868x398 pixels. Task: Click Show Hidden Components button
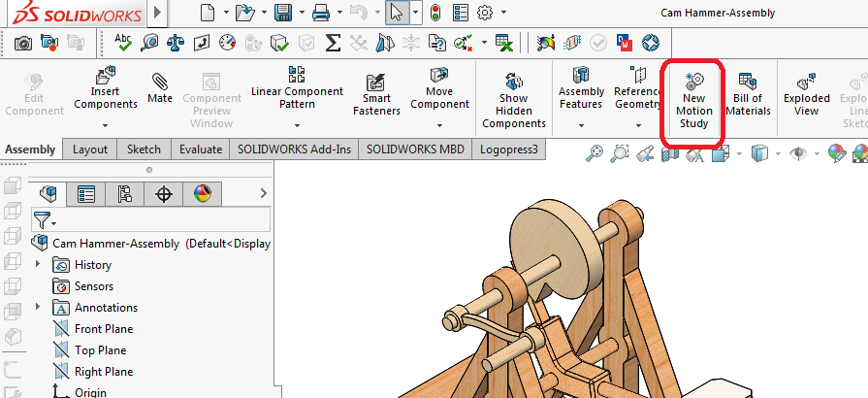(514, 100)
